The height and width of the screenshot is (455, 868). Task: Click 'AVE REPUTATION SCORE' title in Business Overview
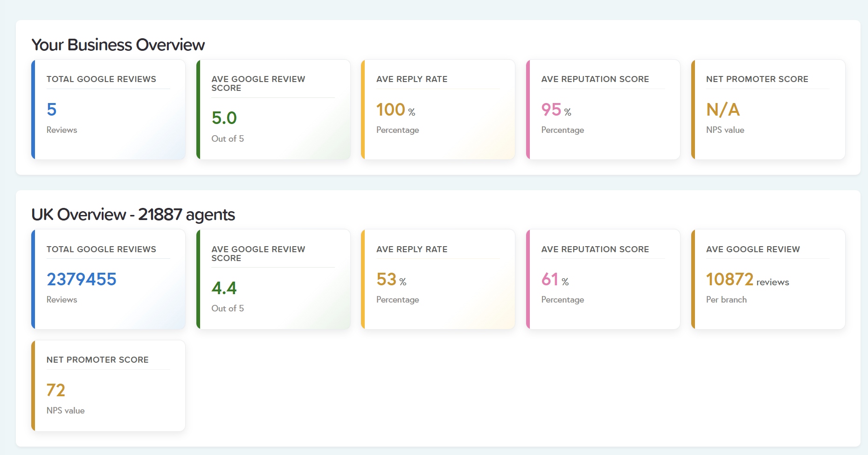coord(595,79)
